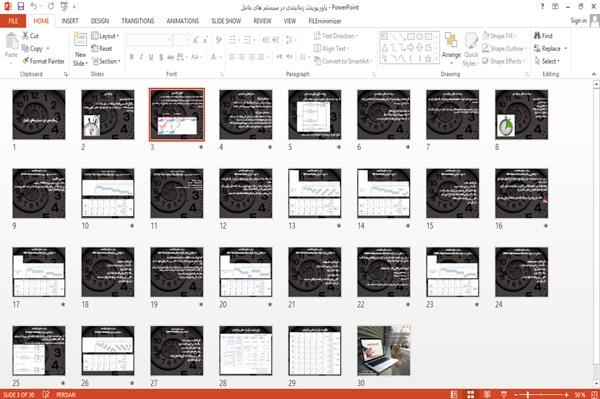Open the TRANSITIONS ribbon tab

tap(138, 21)
